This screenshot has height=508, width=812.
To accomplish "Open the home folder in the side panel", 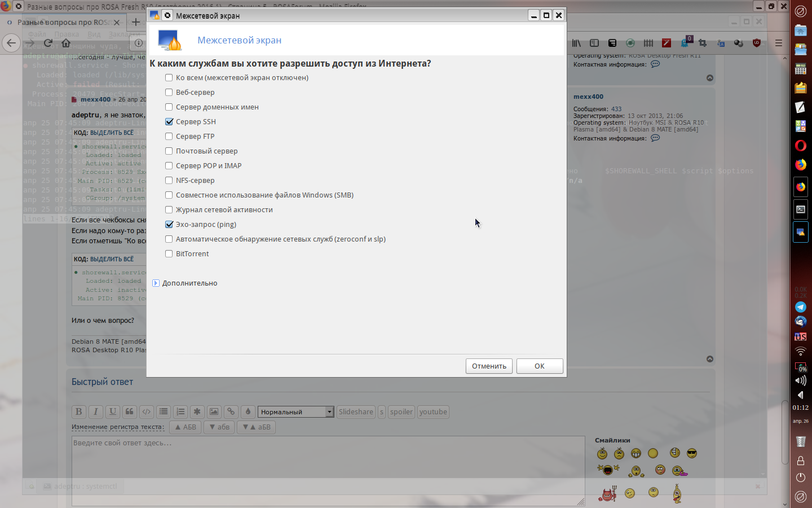I will [x=801, y=30].
